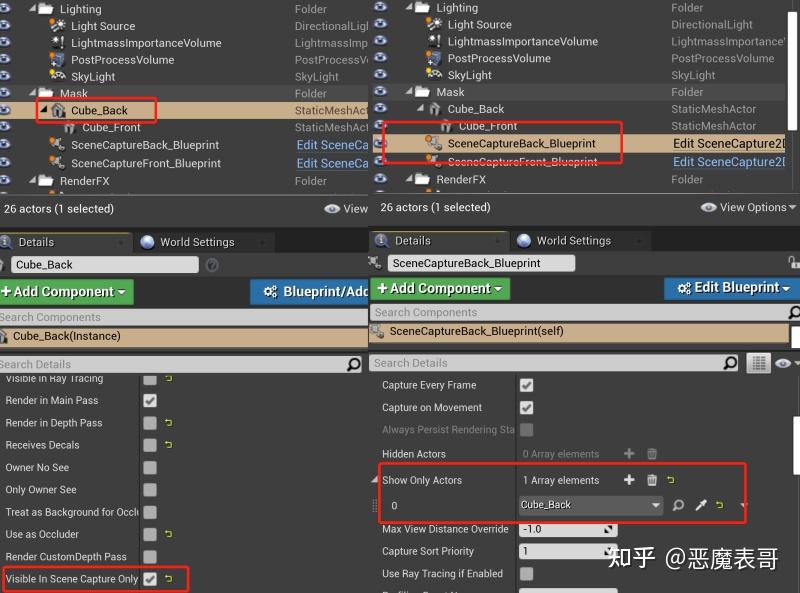Image resolution: width=800 pixels, height=593 pixels.
Task: Click the eye icon beside View Options
Action: 710,207
